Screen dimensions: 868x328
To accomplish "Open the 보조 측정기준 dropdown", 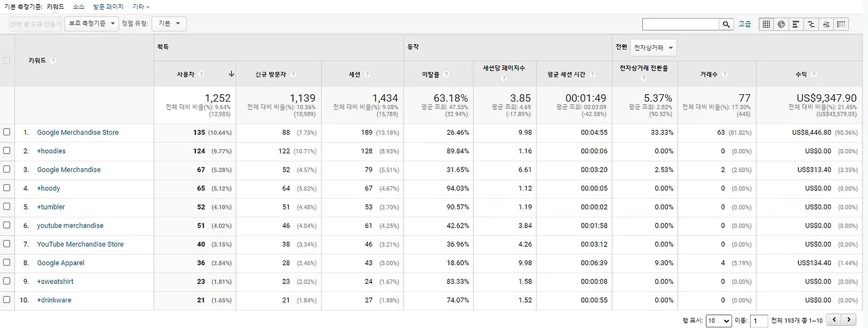I will [x=92, y=23].
